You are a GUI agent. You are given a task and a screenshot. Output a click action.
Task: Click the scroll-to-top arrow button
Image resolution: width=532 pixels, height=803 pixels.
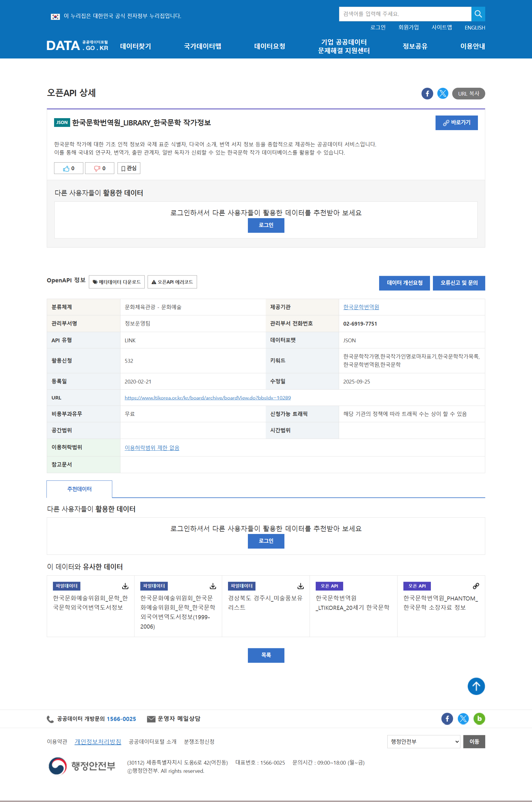coord(476,686)
